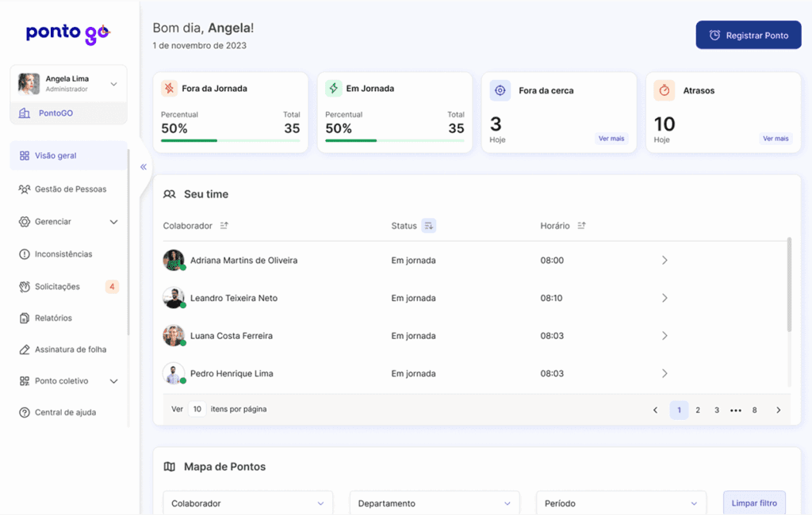Click the Fora da cerca target icon
The height and width of the screenshot is (515, 812).
500,90
